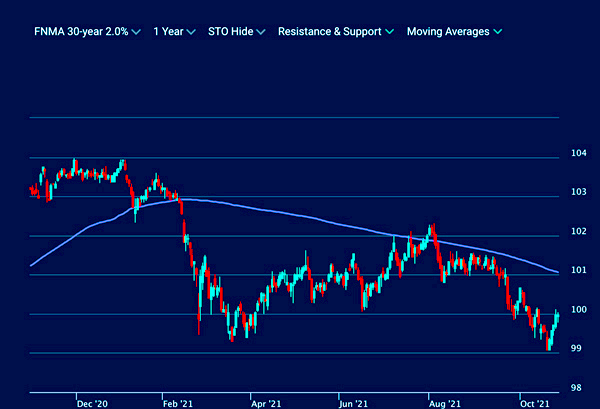Expand the 1 Year timeframe dropdown
Image resolution: width=600 pixels, height=409 pixels.
tap(168, 32)
